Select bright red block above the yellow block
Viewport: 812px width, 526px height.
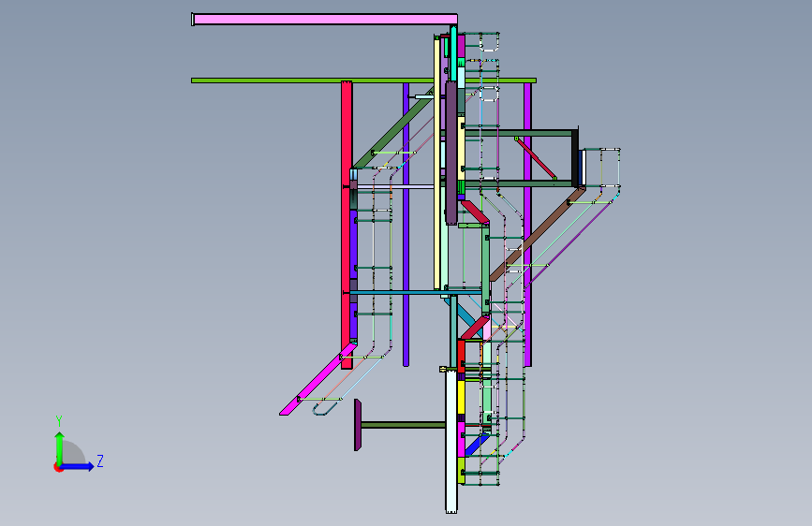461,357
